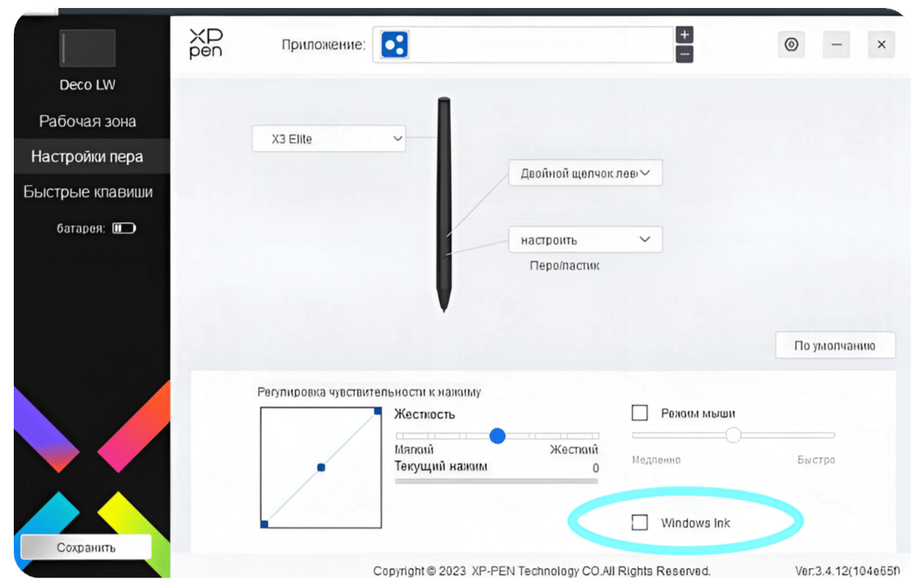Click the pressure curve bottom-left control point
The image size is (924, 584).
click(x=264, y=524)
